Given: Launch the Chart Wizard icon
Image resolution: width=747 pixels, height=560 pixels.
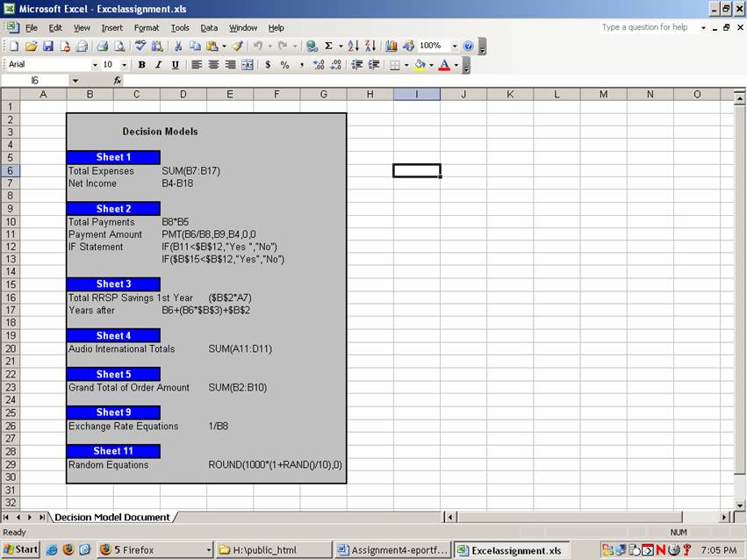Looking at the screenshot, I should click(391, 46).
